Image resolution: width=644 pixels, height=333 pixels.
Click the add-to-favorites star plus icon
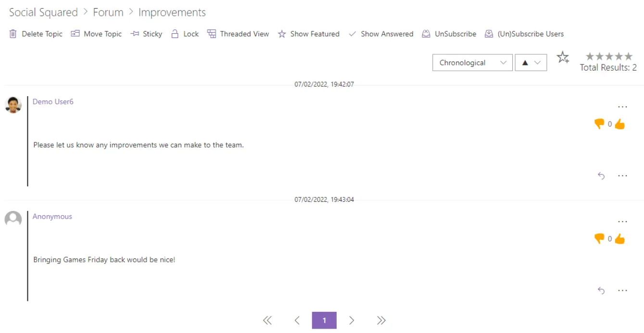[x=563, y=58]
